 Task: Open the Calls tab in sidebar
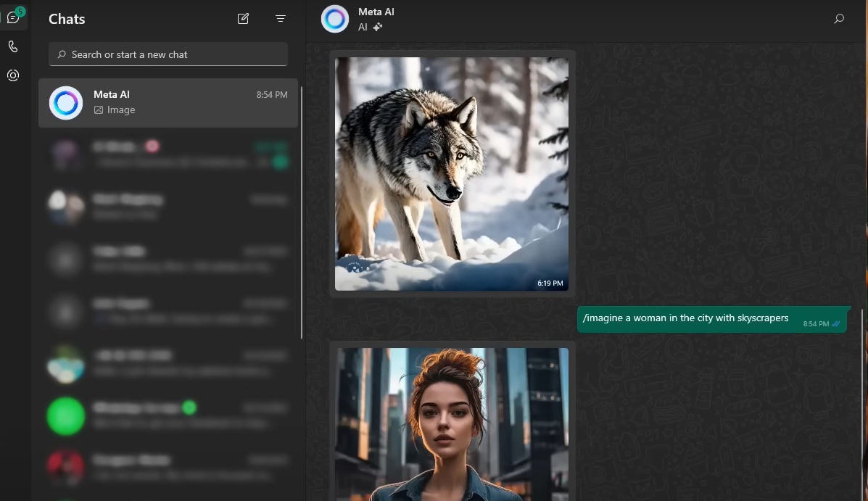(13, 46)
